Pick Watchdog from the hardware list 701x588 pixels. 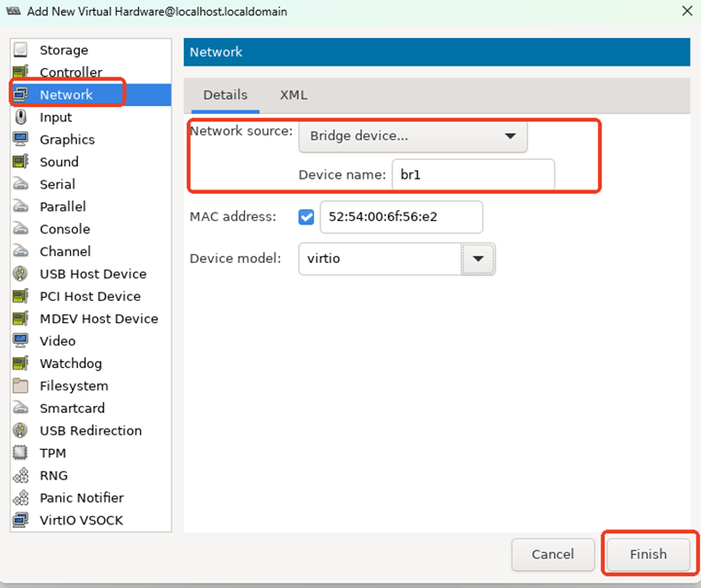[x=92, y=363]
